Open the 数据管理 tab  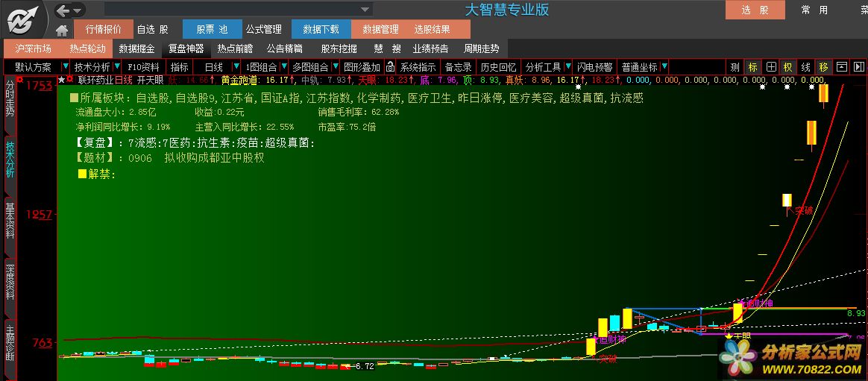[380, 29]
